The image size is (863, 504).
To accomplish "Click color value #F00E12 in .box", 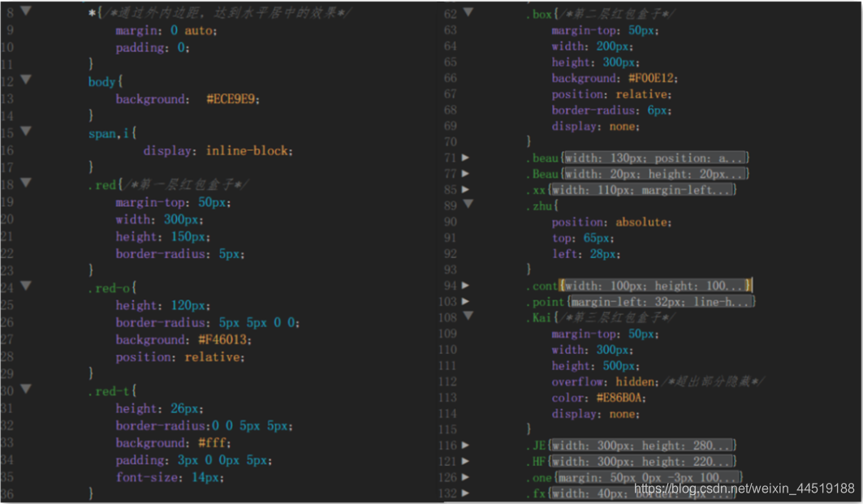I will coord(652,78).
